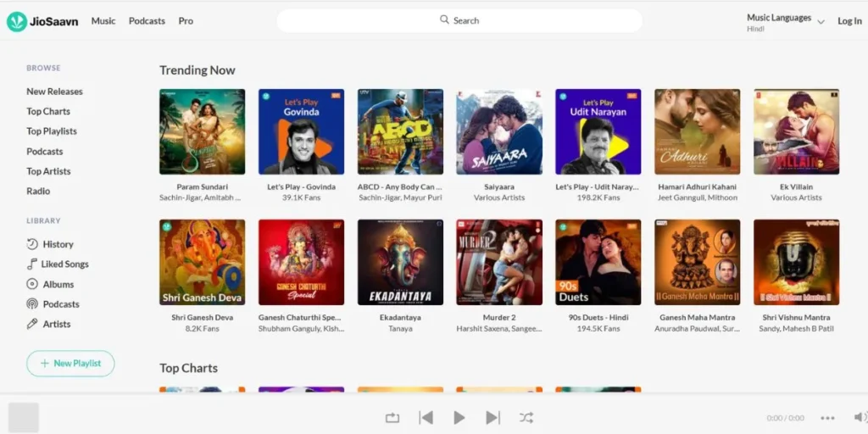Click the Artists microphone icon

33,324
